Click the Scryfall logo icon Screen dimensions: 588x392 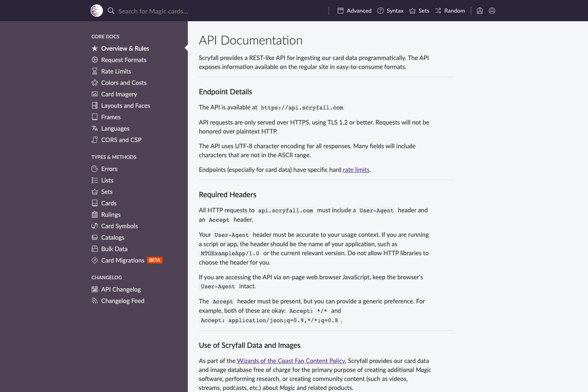97,11
